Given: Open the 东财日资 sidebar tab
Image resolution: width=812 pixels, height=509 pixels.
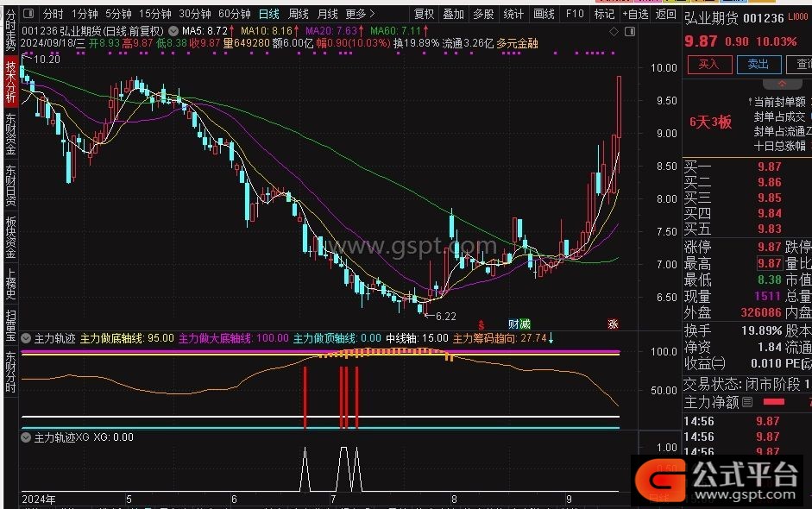Looking at the screenshot, I should tap(11, 185).
